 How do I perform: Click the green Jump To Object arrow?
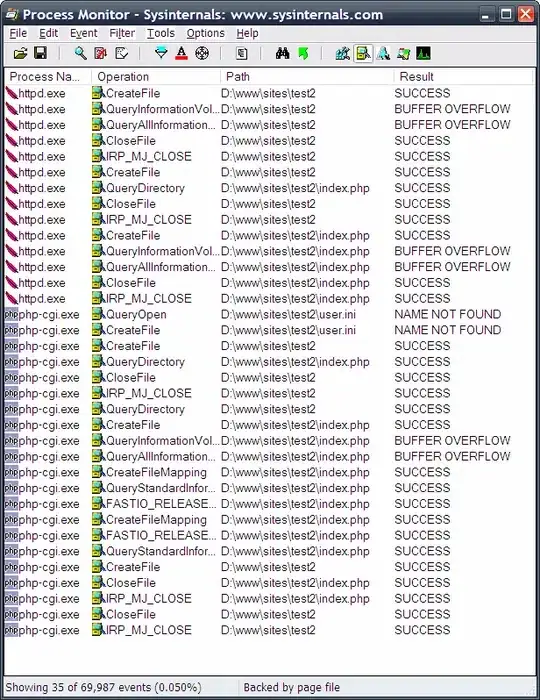303,54
